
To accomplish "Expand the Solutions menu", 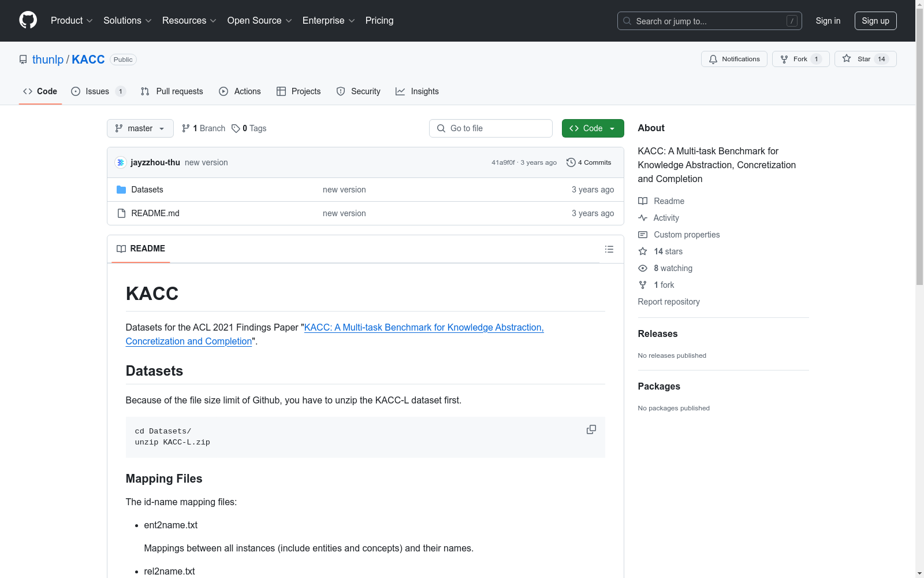I will [x=128, y=21].
